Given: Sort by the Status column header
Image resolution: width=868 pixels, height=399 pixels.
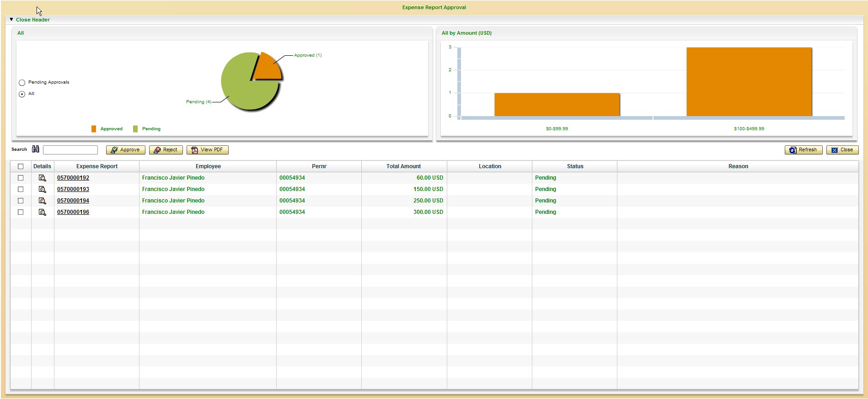Looking at the screenshot, I should pyautogui.click(x=575, y=166).
